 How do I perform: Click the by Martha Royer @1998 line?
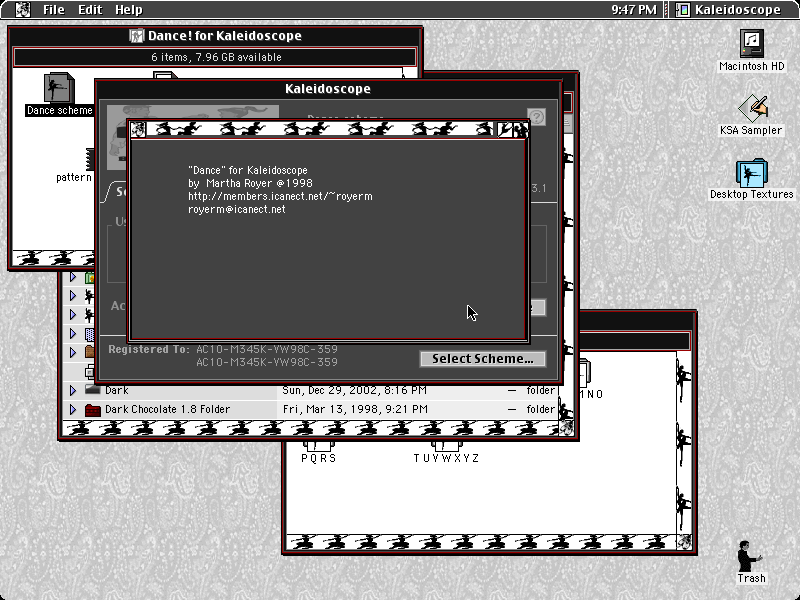250,183
